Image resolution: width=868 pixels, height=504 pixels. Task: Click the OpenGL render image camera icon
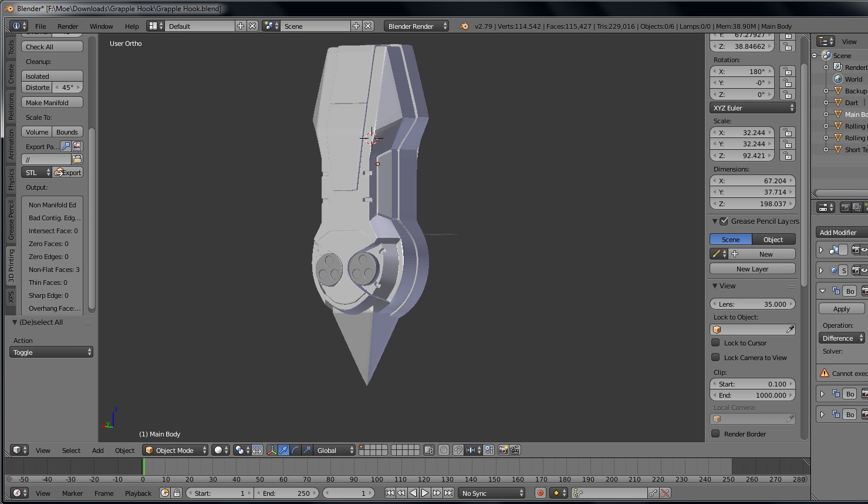point(503,450)
